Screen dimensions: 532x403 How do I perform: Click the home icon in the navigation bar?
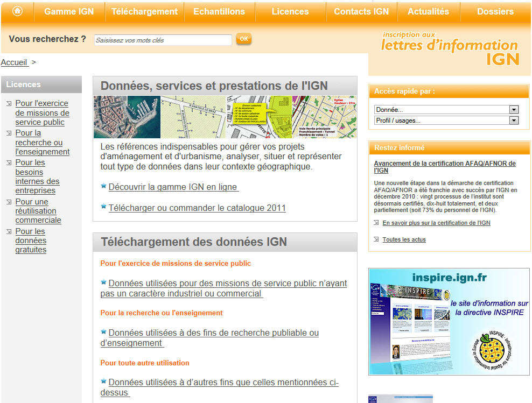click(17, 11)
